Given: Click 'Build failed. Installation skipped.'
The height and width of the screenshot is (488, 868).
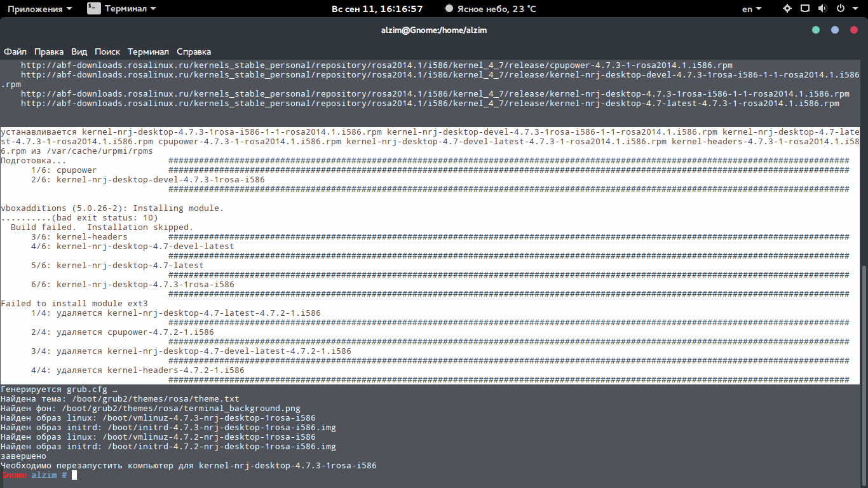Looking at the screenshot, I should pos(102,227).
